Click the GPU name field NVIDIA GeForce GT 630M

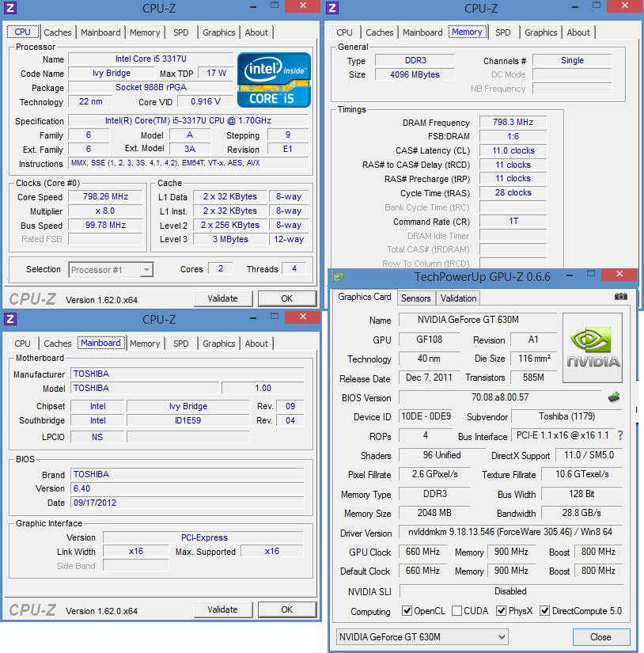click(x=478, y=320)
